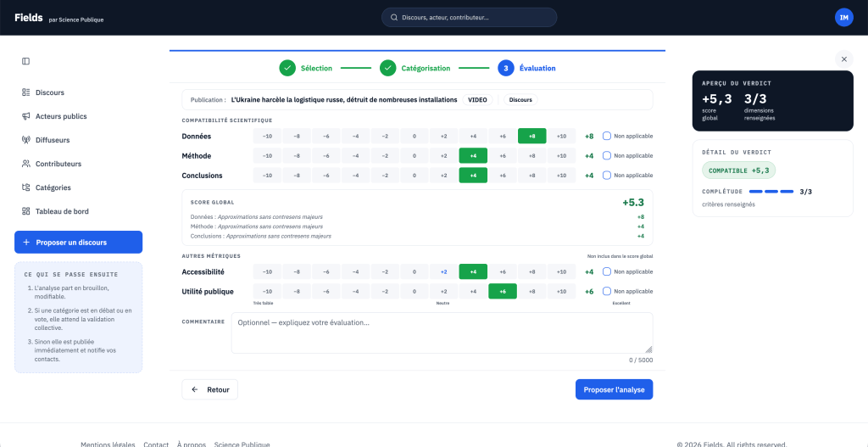Check Non applicable for Utilité publique

coord(607,291)
